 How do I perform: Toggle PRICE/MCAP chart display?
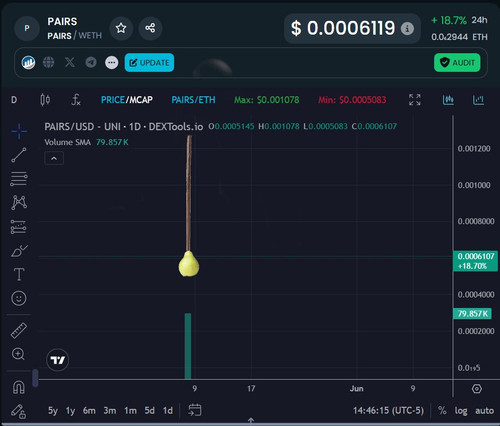coord(127,100)
